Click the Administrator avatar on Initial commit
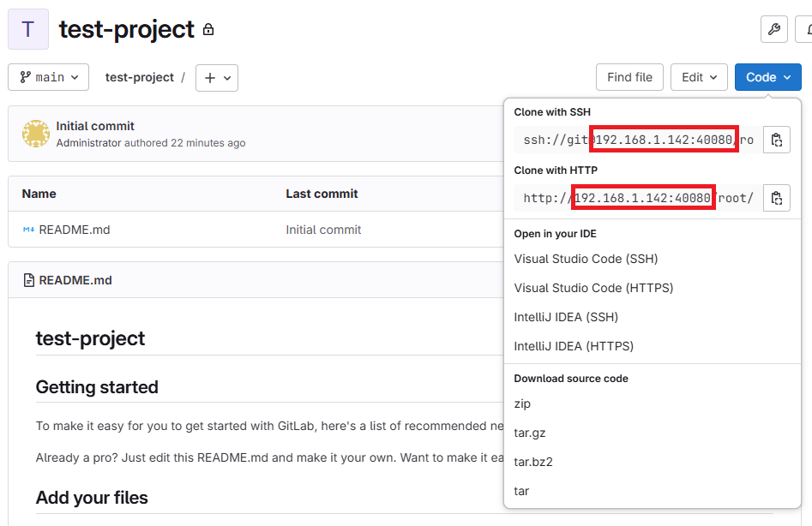 [36, 134]
